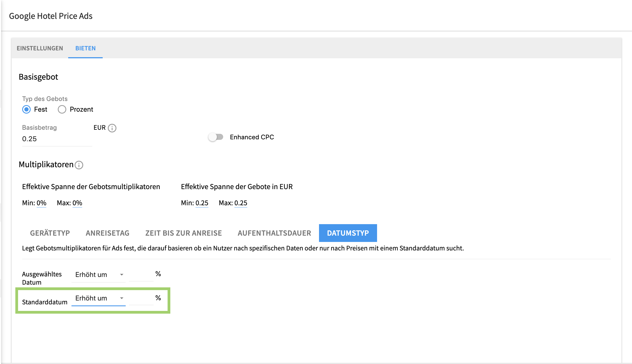This screenshot has height=364, width=632.
Task: Click the info icon beside Multiplikatoren
Action: [x=79, y=165]
